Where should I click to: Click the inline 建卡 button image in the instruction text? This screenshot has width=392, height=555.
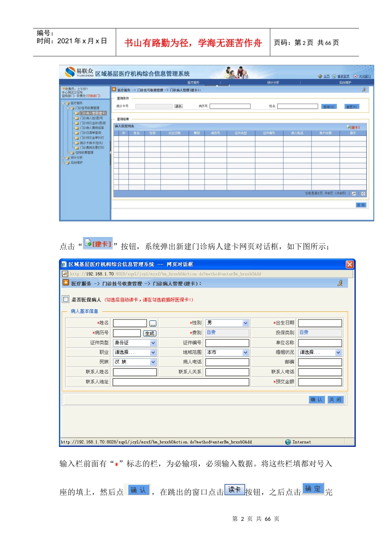coord(98,243)
